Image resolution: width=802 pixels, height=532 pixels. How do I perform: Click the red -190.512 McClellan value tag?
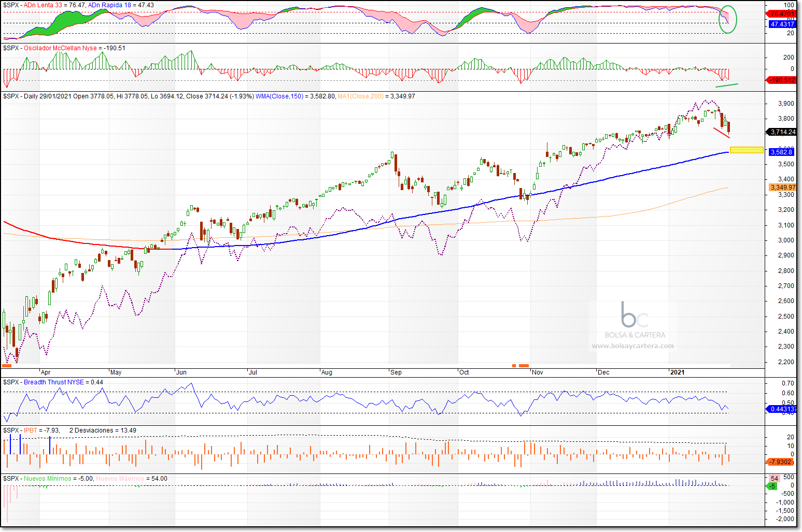coord(782,80)
